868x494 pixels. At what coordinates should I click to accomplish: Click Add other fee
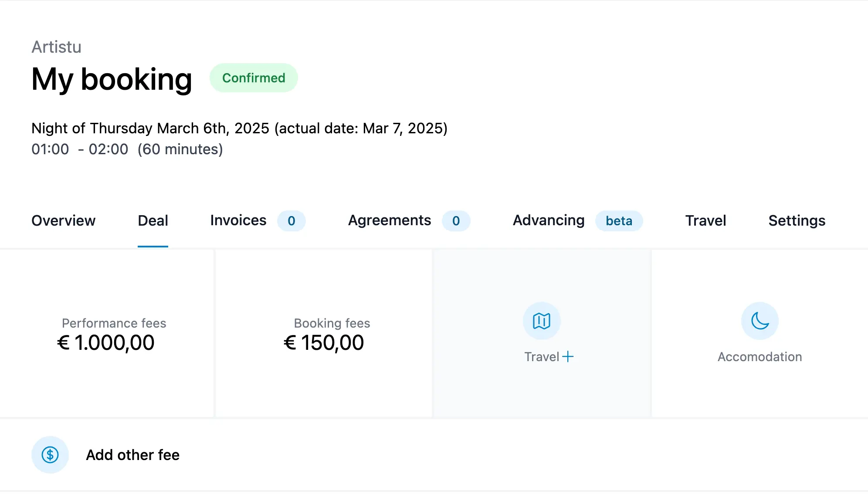[132, 454]
